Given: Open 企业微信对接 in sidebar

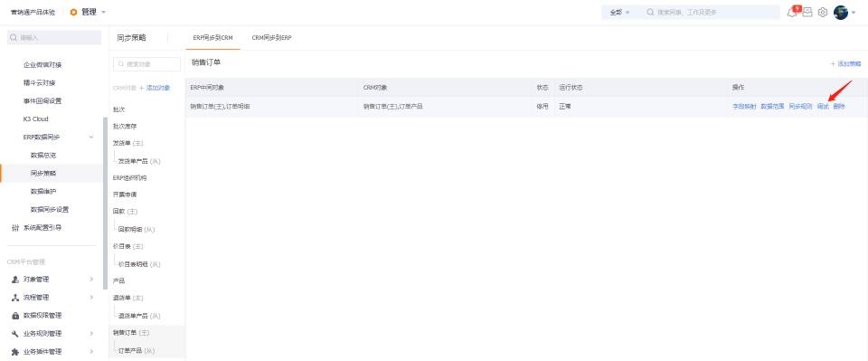Looking at the screenshot, I should coord(42,65).
